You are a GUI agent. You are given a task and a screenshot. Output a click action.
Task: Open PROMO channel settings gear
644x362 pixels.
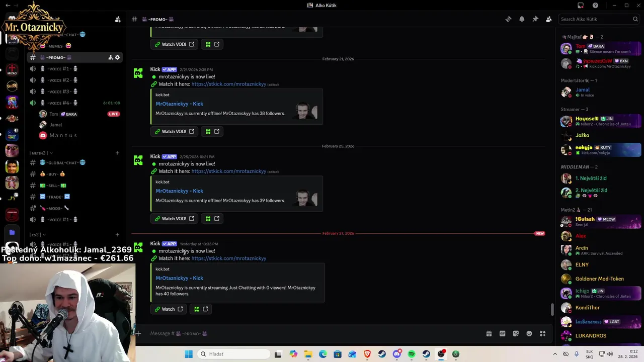click(117, 57)
